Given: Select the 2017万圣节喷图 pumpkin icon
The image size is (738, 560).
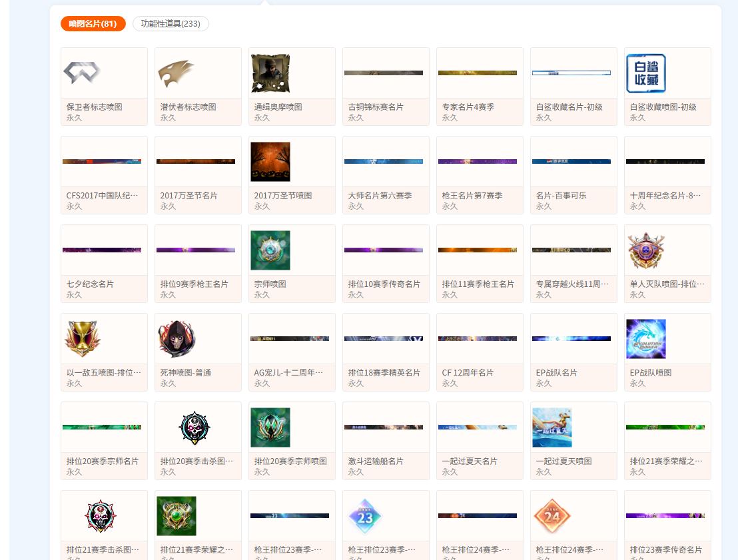Looking at the screenshot, I should coord(270,162).
